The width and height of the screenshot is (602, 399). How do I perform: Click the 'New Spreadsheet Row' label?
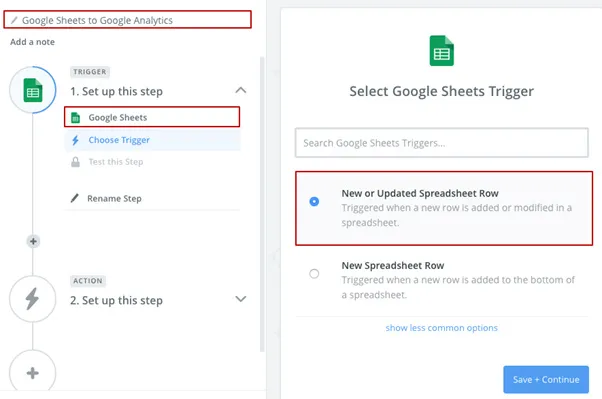(393, 265)
